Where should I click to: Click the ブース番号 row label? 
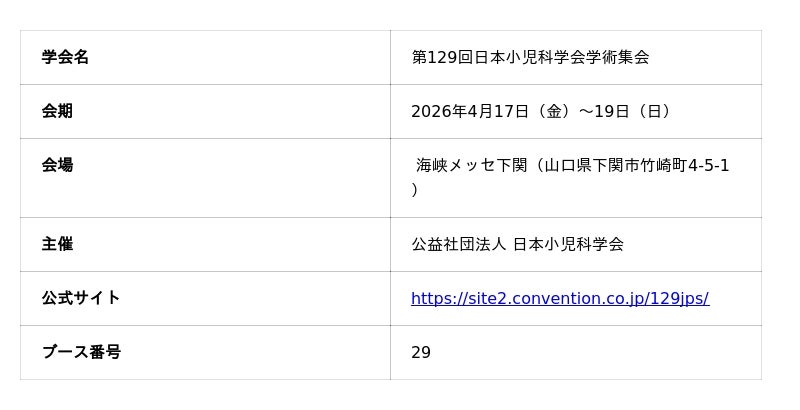[81, 352]
